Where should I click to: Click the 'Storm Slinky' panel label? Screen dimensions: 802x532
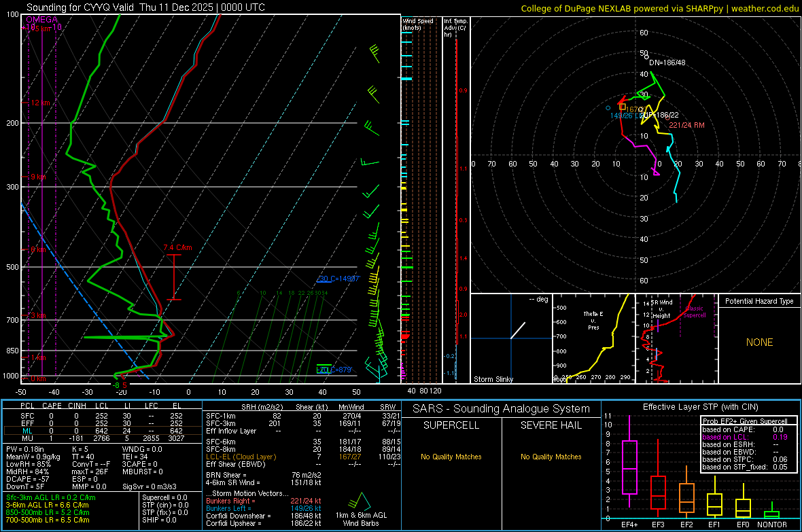tap(493, 379)
